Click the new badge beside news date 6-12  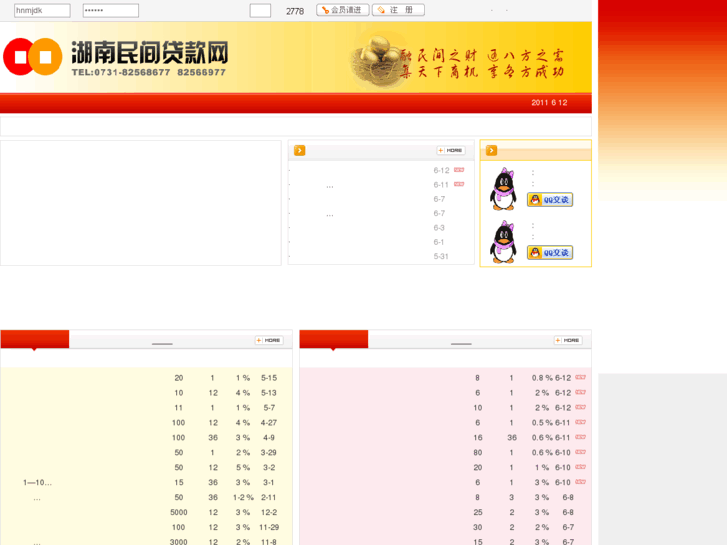click(459, 170)
